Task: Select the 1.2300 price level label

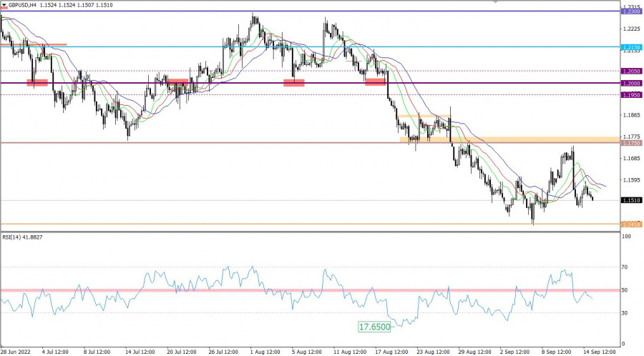Action: pos(631,11)
